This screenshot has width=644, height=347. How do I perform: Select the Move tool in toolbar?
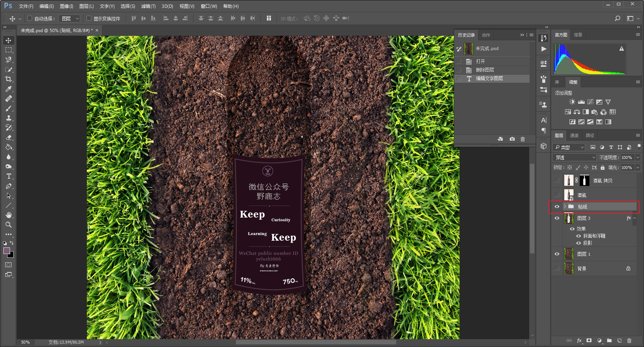(9, 40)
